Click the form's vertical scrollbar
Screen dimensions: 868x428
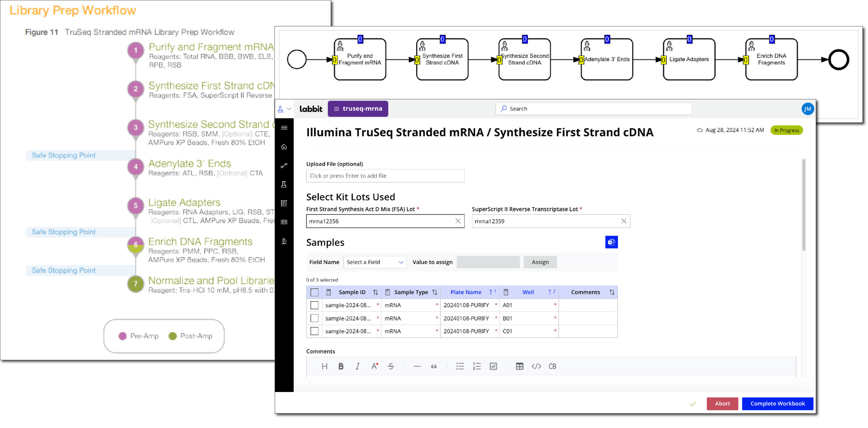pyautogui.click(x=804, y=205)
